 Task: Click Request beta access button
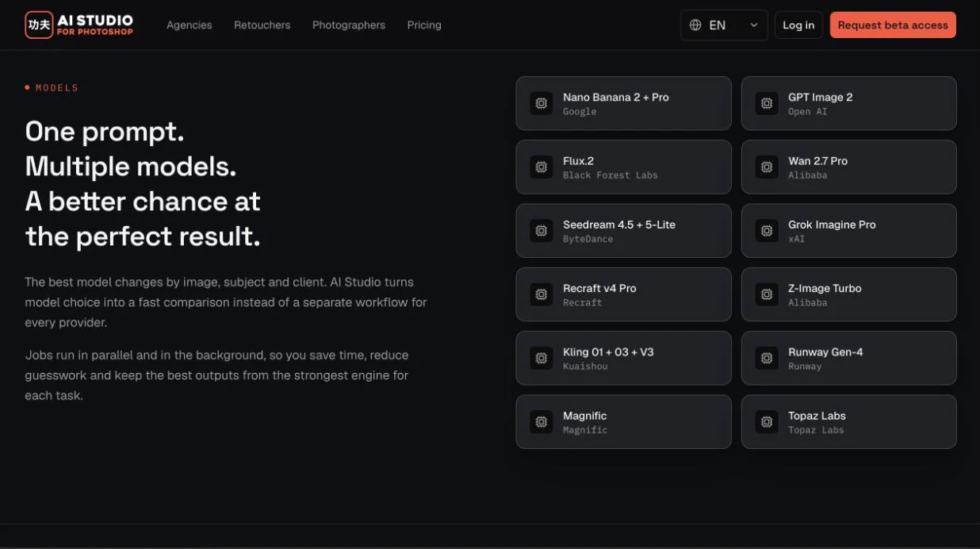click(x=893, y=25)
